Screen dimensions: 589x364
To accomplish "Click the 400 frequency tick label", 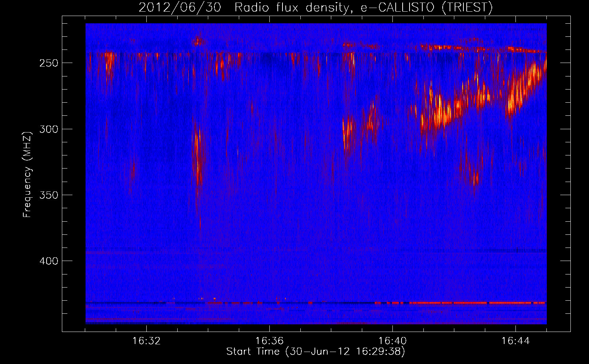I will [x=48, y=261].
